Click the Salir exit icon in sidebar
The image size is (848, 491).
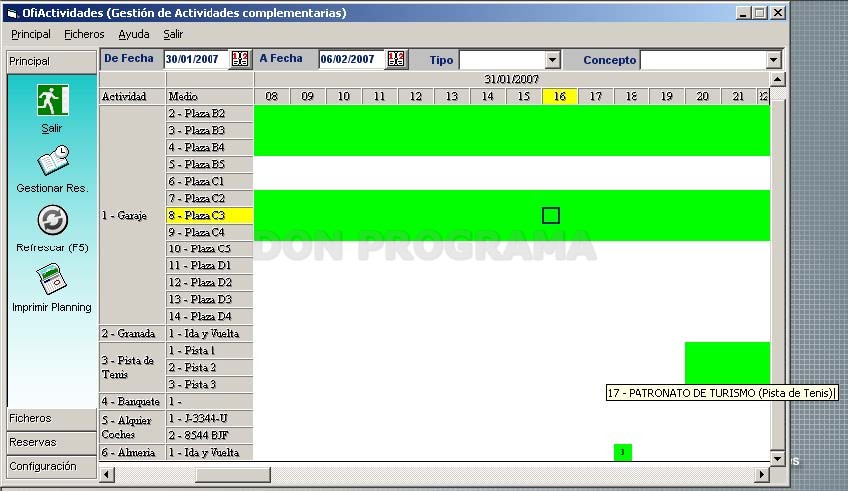pyautogui.click(x=52, y=100)
